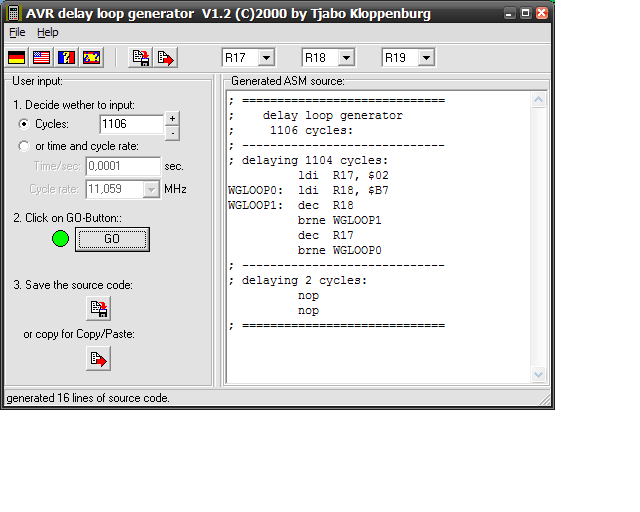
Task: Click the green status indicator next to GO
Action: click(x=60, y=239)
